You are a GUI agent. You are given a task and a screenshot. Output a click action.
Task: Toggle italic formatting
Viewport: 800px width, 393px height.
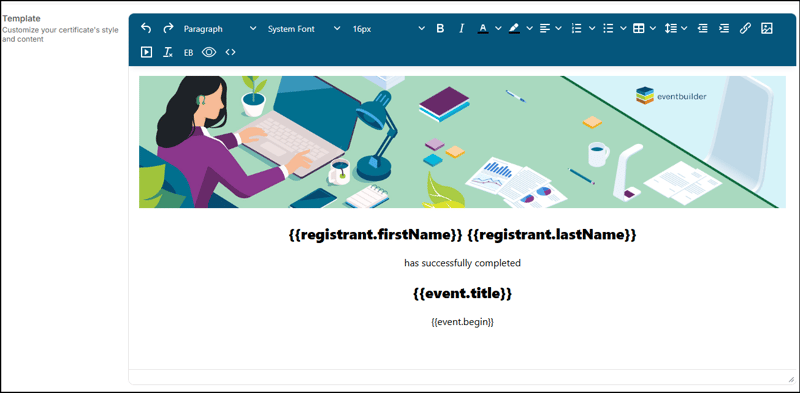[x=461, y=29]
